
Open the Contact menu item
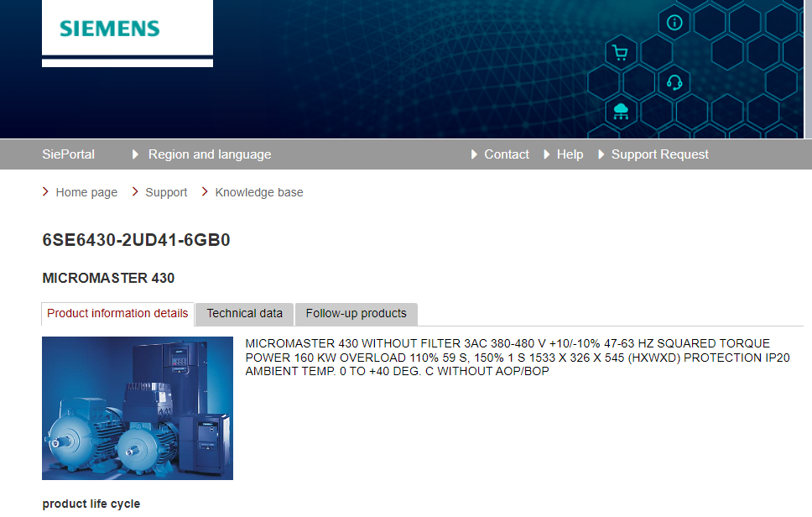[x=507, y=154]
